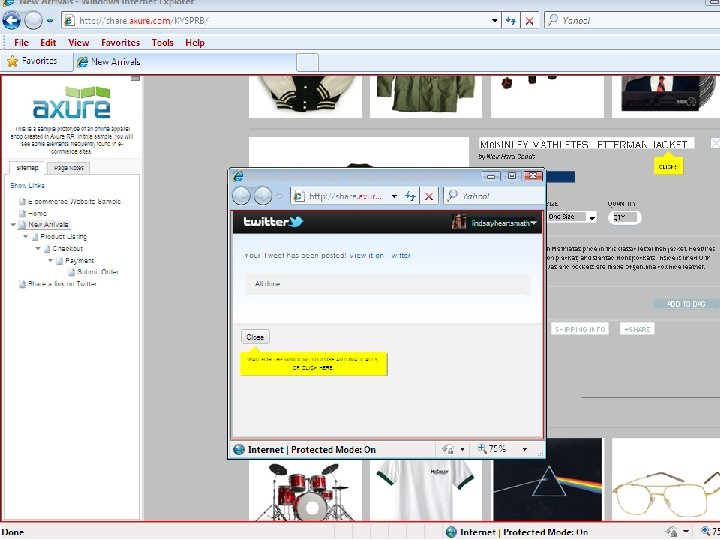Open the popup address bar dropdown arrow
This screenshot has width=720, height=540.
[x=394, y=197]
